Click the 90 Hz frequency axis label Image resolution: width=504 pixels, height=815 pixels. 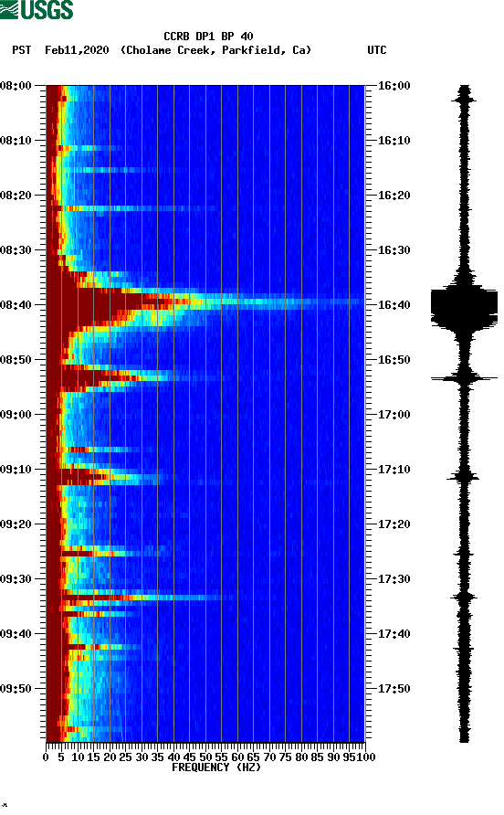click(x=333, y=757)
